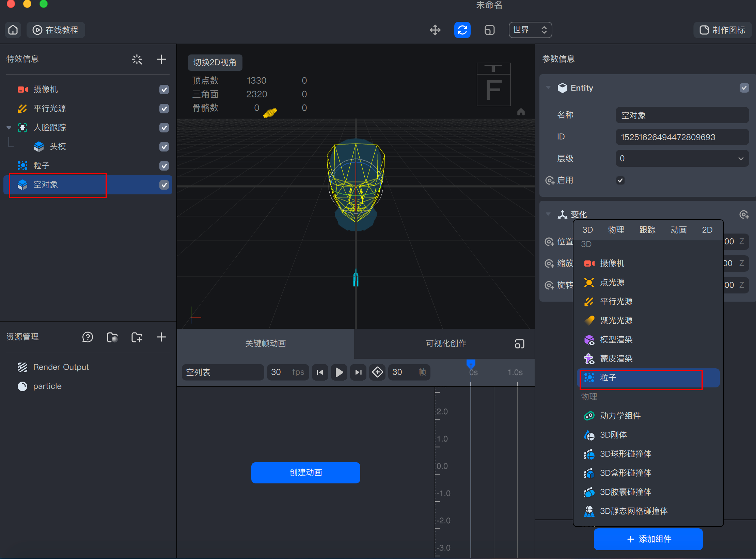Click the Create Animation button

pyautogui.click(x=305, y=473)
